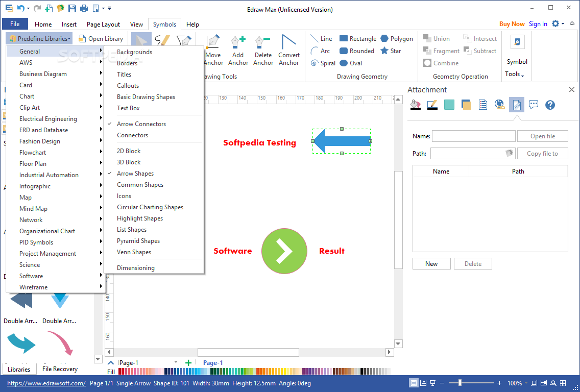580x392 pixels.
Task: Choose the Pencil drawing tool
Action: (162, 41)
